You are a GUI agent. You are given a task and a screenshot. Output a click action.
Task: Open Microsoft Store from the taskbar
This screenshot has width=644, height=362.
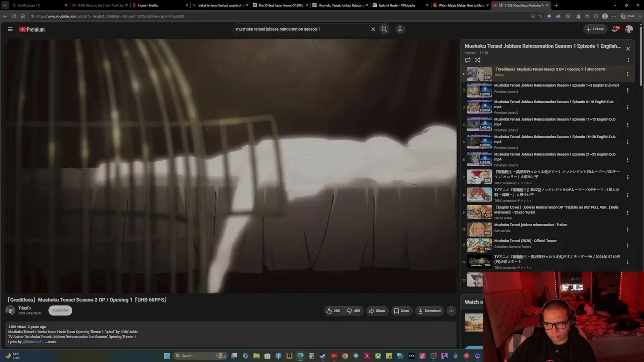(x=267, y=356)
